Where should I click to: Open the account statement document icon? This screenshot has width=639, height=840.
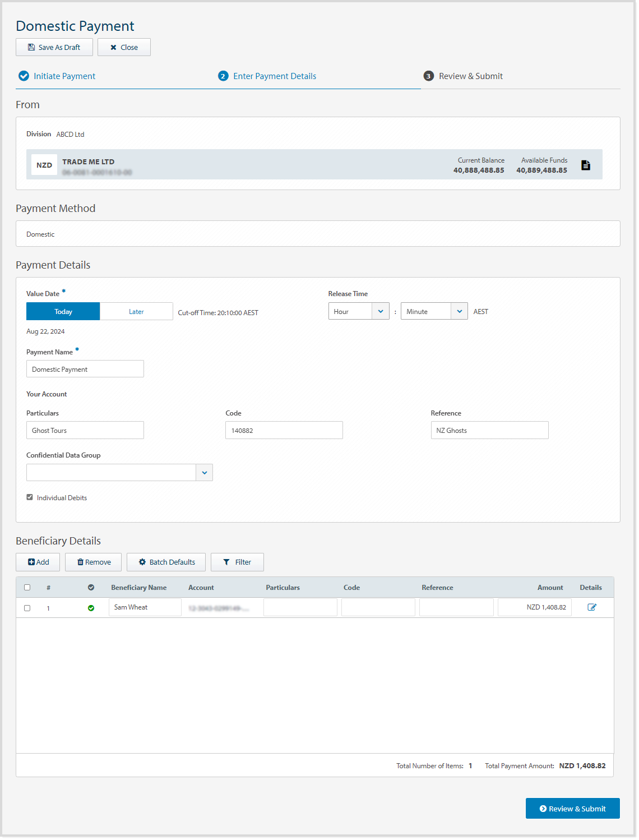(x=586, y=164)
